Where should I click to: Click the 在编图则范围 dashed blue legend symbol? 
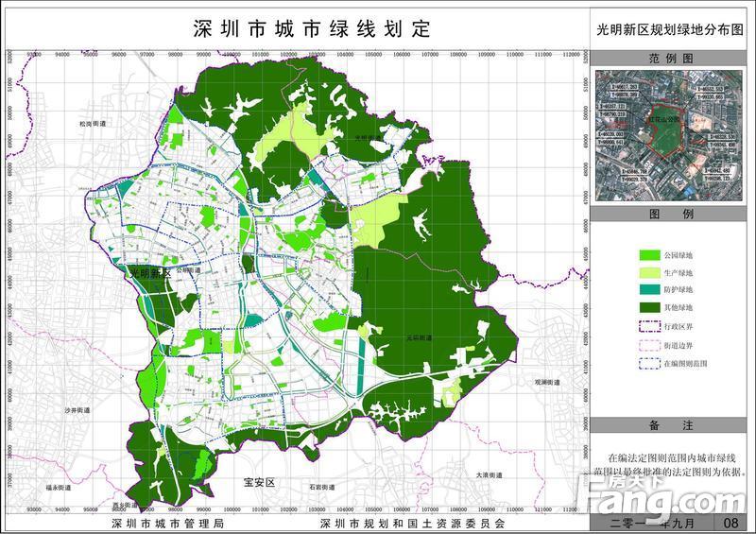(649, 363)
